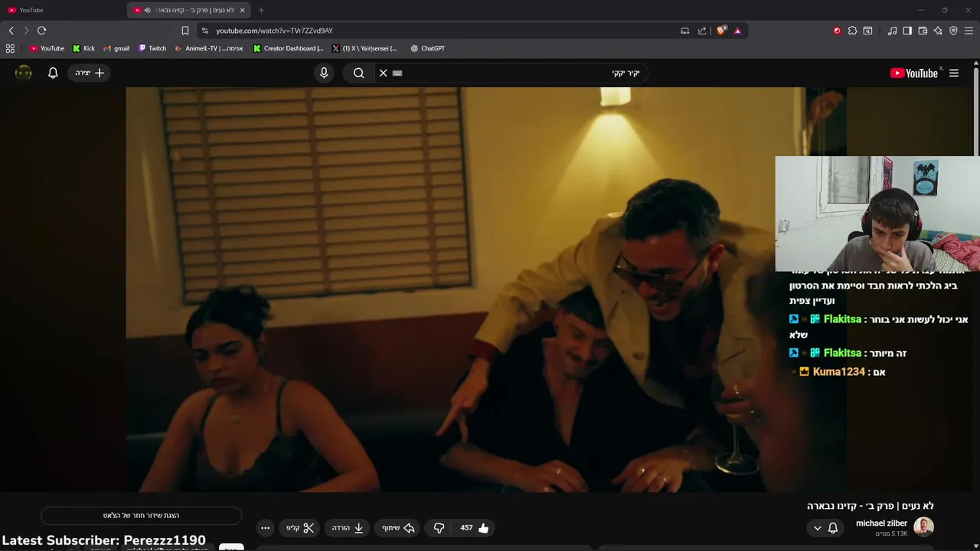980x551 pixels.
Task: Open the YouTube account avatar menu
Action: [x=24, y=73]
